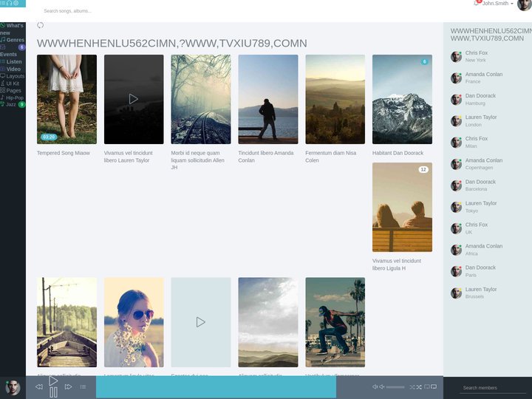Open the skateboarder cover

pos(335,322)
